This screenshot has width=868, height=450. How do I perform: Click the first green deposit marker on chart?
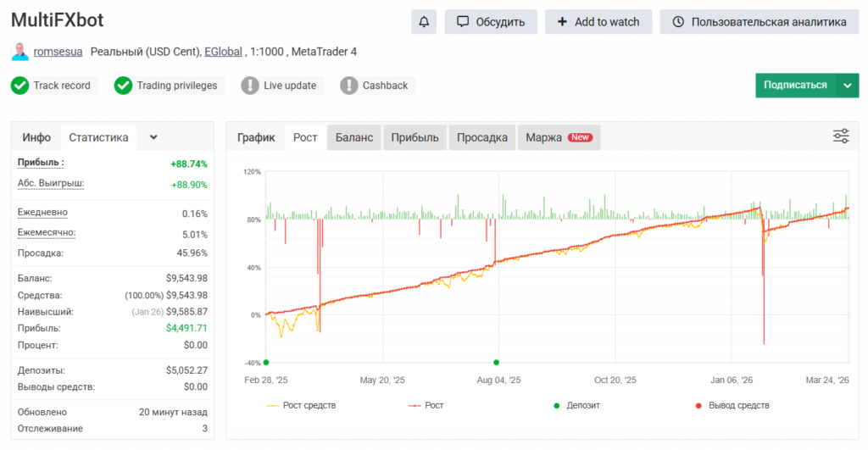click(266, 362)
